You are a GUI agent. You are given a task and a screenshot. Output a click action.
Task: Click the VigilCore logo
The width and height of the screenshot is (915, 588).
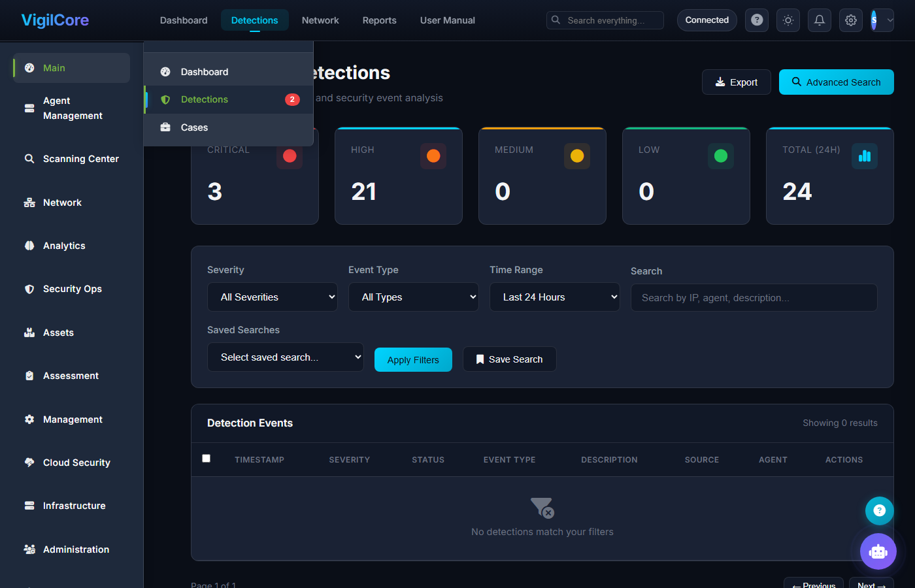[x=55, y=20]
